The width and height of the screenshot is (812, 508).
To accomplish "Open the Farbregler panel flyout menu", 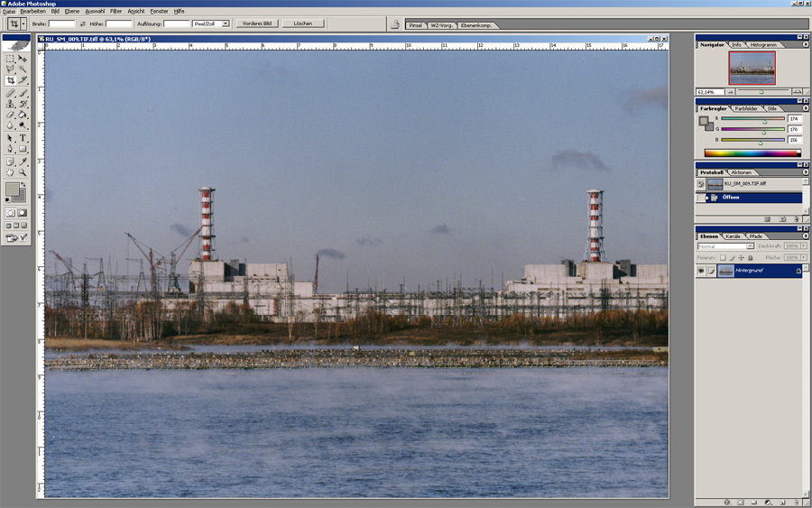I will pos(806,108).
